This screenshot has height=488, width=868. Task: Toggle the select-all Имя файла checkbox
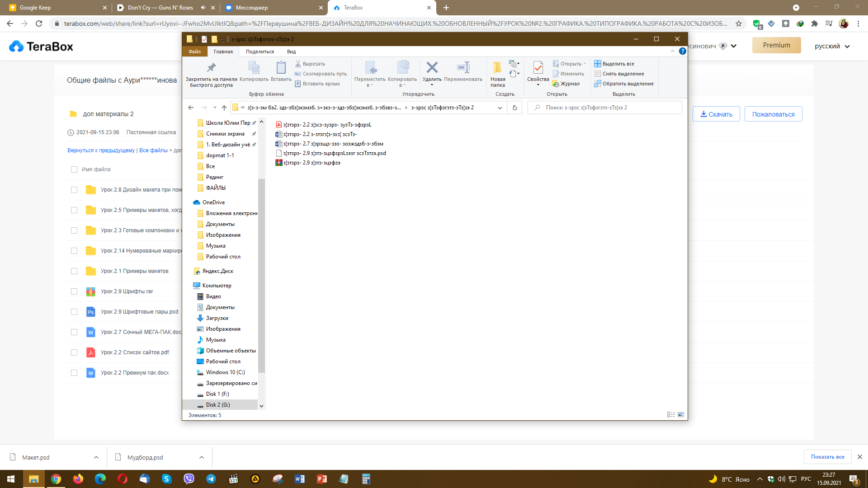pyautogui.click(x=74, y=169)
